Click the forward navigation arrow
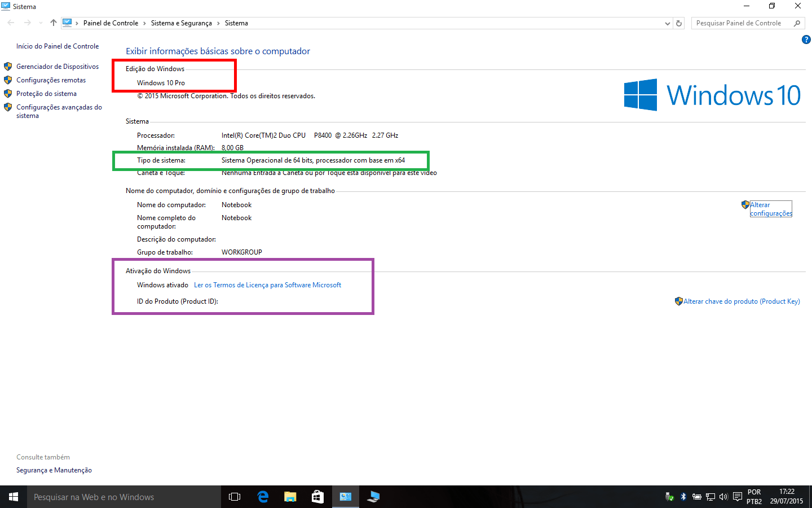 pyautogui.click(x=27, y=23)
